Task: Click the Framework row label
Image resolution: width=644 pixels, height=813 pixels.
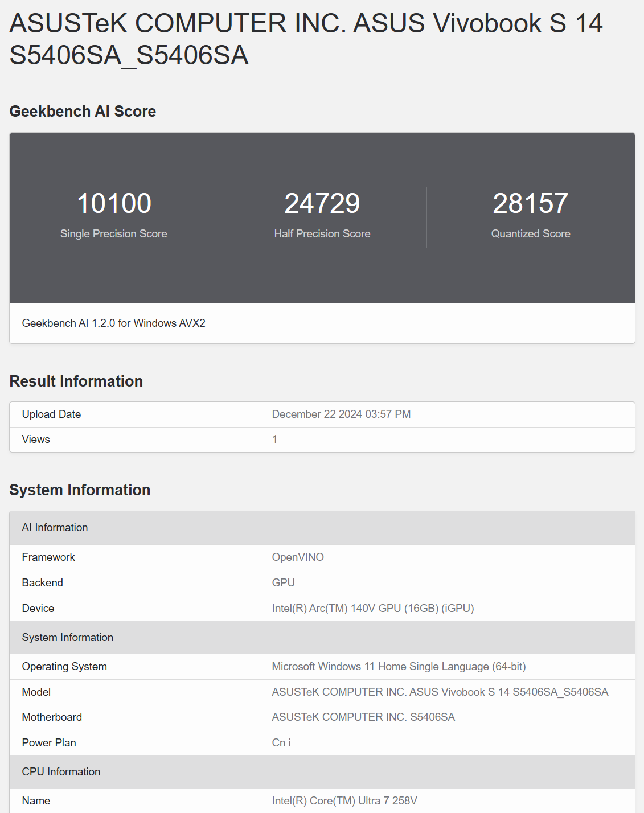Action: click(48, 557)
